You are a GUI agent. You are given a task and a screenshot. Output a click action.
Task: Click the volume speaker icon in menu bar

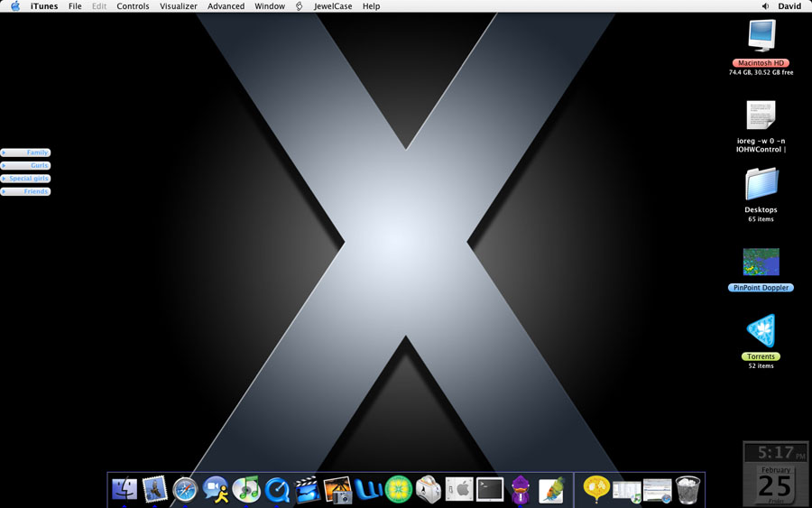point(765,6)
